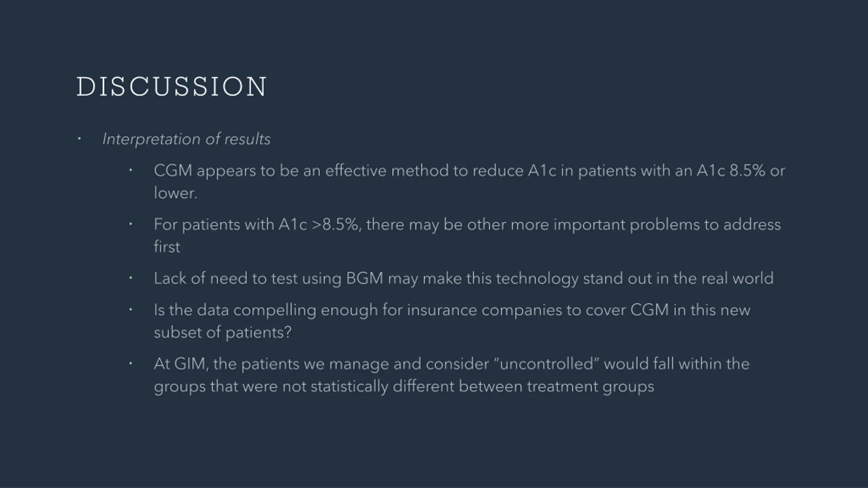This screenshot has height=488, width=868.
Task: Click the DISCUSSION slide title
Action: click(172, 87)
